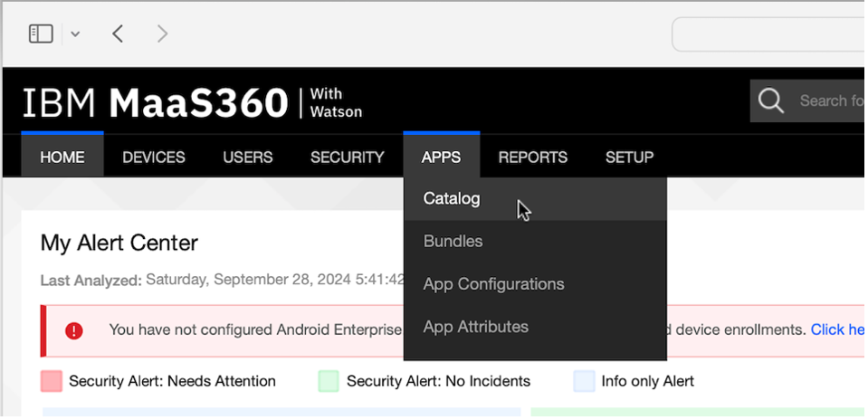
Task: Open the SECURITY menu
Action: coord(347,157)
